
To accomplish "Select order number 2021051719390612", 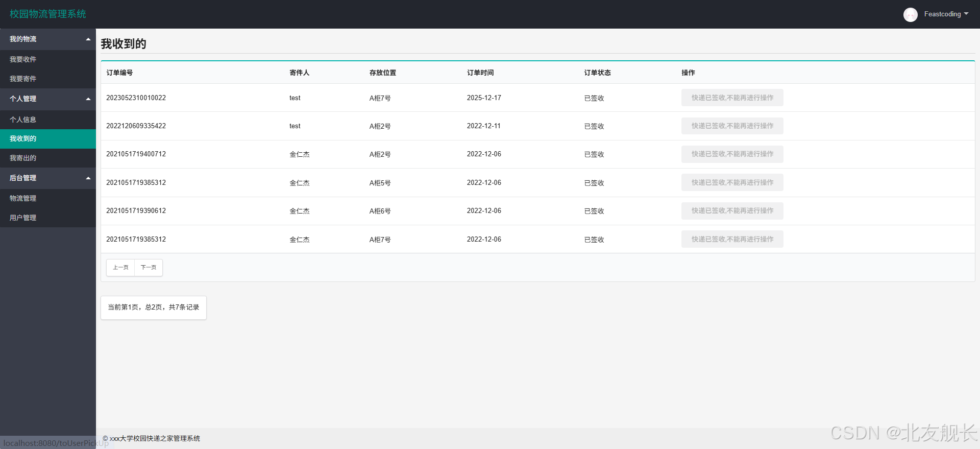I will [136, 211].
